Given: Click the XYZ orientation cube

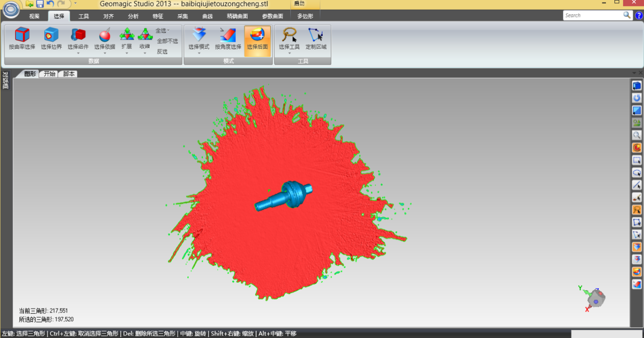Looking at the screenshot, I should coord(595,298).
